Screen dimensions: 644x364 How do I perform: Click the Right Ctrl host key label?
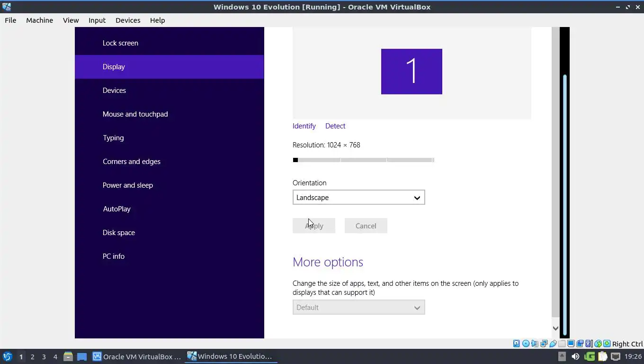(x=627, y=344)
